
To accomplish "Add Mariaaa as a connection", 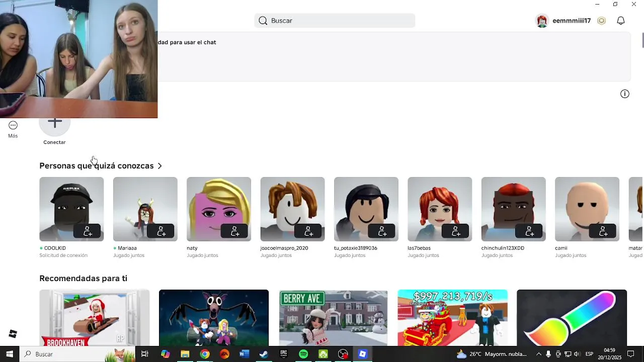I will 161,231.
